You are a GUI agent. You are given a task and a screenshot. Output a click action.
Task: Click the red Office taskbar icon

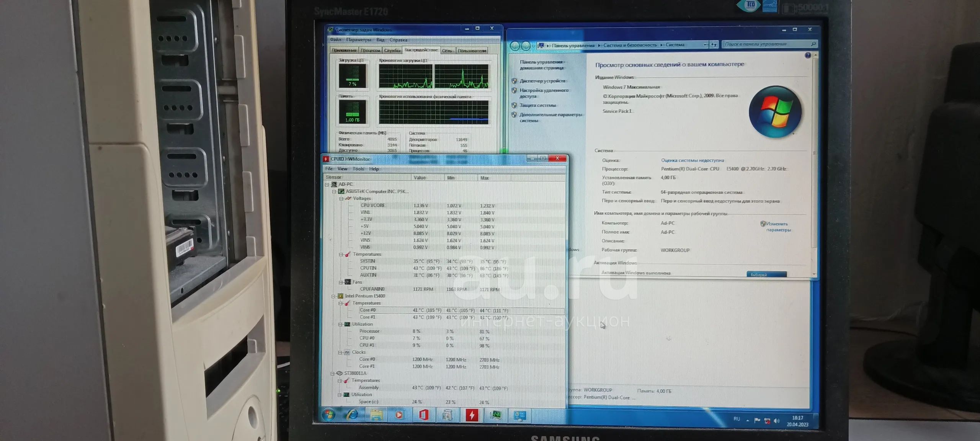(x=423, y=415)
